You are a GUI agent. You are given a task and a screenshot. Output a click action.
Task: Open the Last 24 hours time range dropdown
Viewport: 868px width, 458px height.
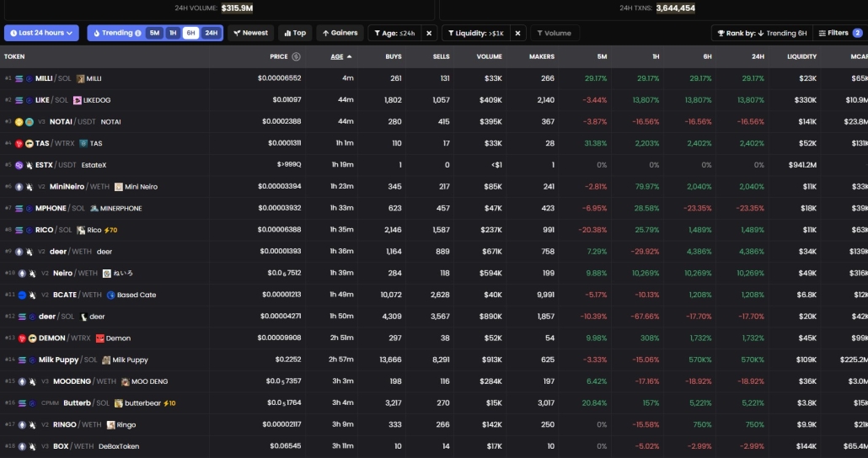(x=41, y=33)
